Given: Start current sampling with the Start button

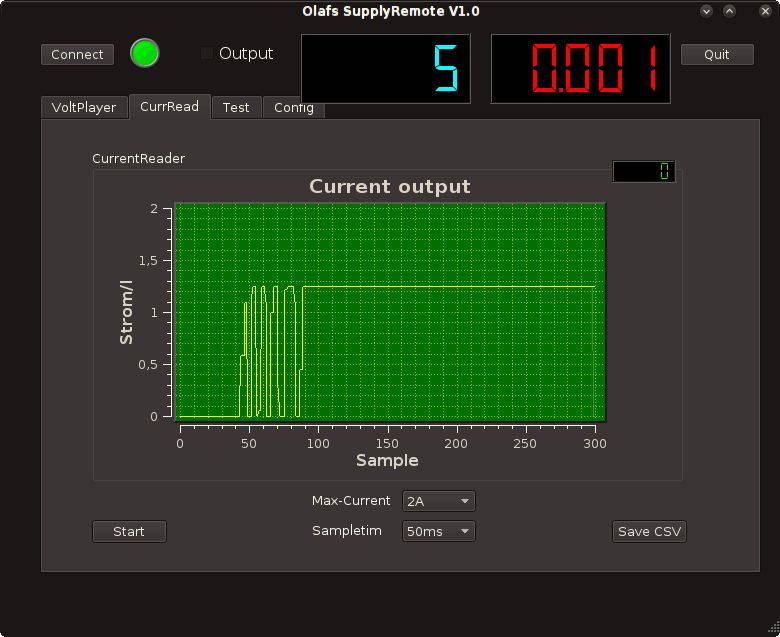Looking at the screenshot, I should coord(129,531).
